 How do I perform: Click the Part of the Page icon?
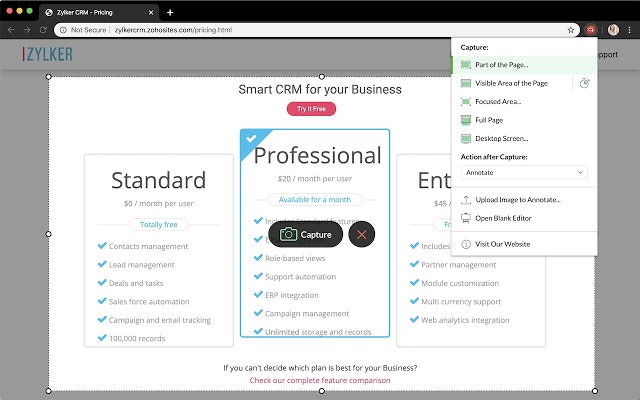(x=466, y=64)
